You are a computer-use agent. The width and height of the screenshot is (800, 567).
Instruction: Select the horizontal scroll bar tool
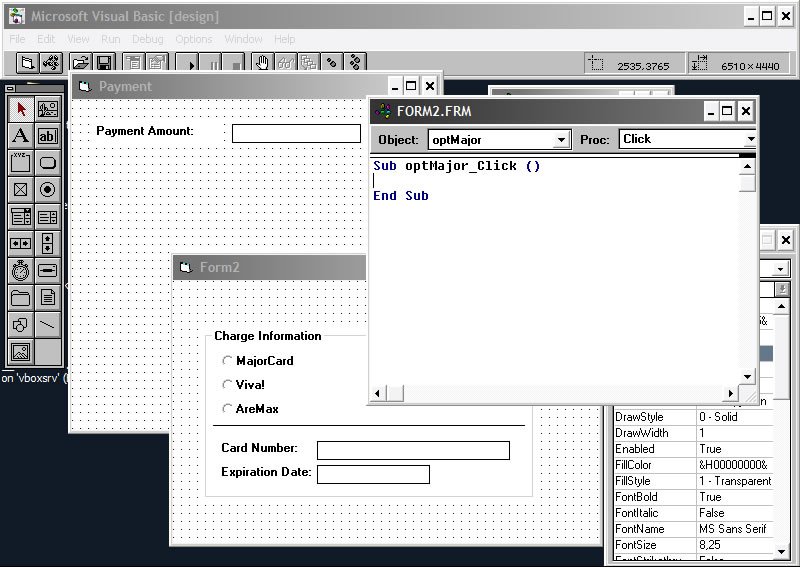pyautogui.click(x=21, y=243)
